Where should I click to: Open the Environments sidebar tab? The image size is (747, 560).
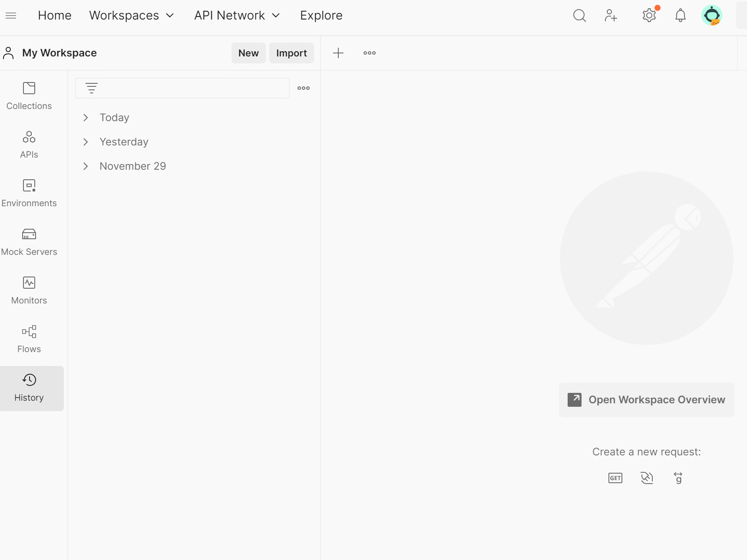click(x=29, y=194)
